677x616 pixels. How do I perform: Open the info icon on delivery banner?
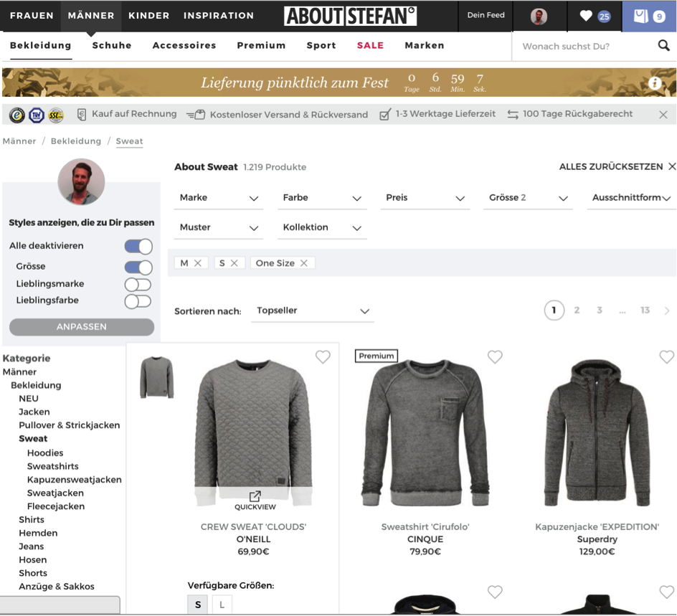[x=655, y=82]
